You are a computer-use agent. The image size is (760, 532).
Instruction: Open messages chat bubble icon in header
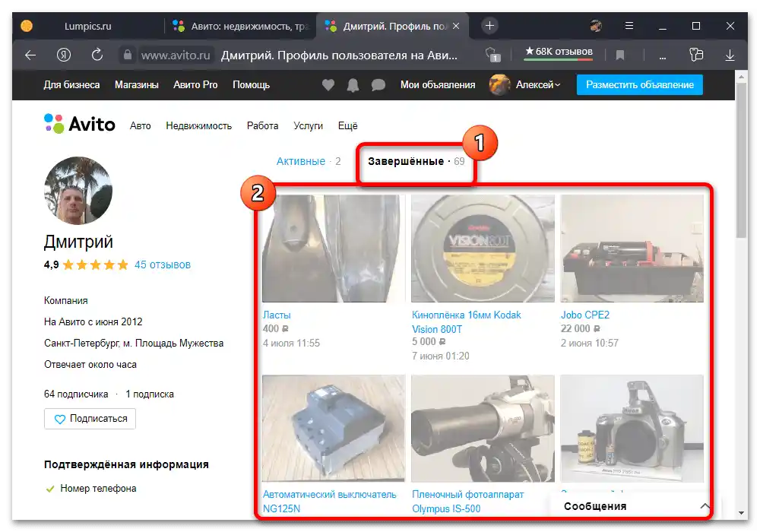(x=378, y=85)
